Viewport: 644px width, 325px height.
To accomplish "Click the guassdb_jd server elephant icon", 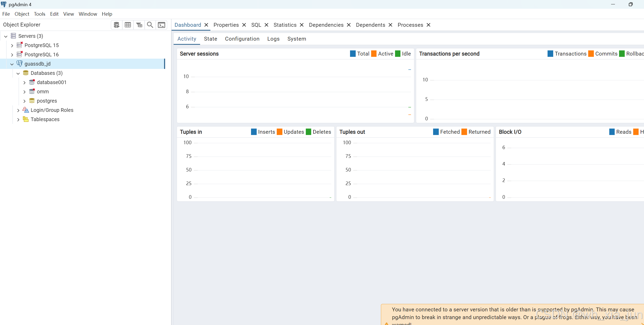I will click(20, 64).
